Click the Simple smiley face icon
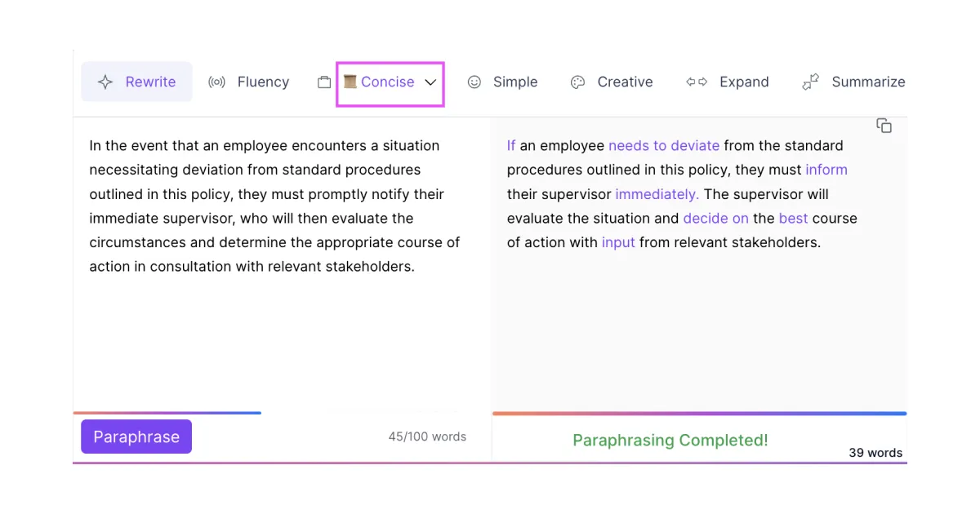Viewport: 980px width, 514px height. tap(474, 82)
